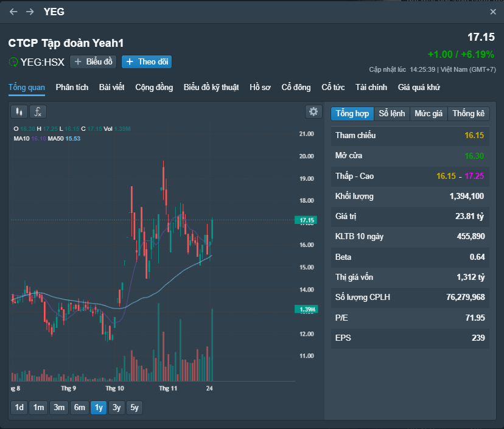The width and height of the screenshot is (504, 429).
Task: Switch to the Cổ tức tab
Action: pyautogui.click(x=333, y=88)
